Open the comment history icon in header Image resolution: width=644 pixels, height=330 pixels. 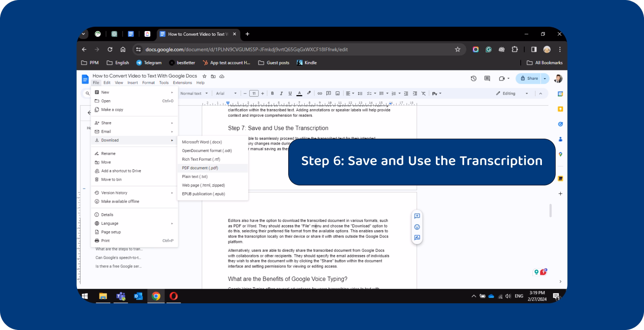(487, 79)
